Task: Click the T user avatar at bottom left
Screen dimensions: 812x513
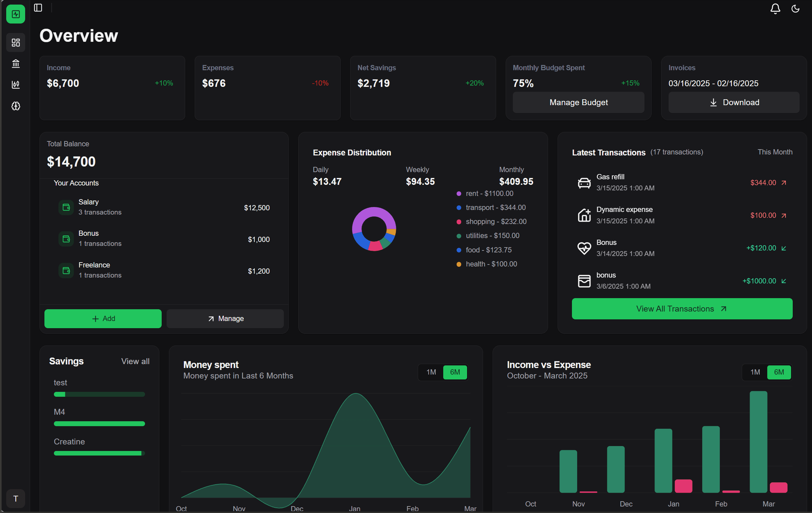Action: point(15,499)
